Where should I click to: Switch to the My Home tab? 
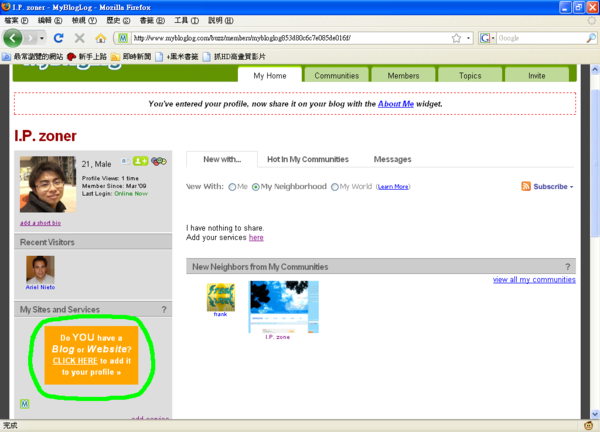(x=270, y=75)
